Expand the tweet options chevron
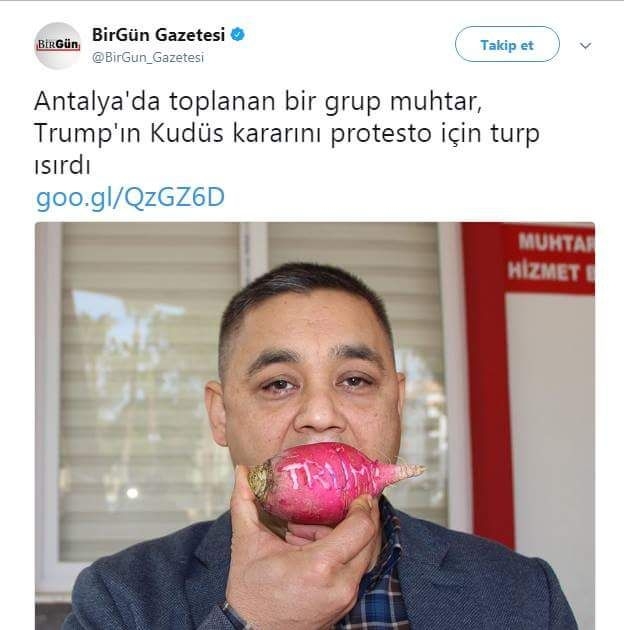 585,45
